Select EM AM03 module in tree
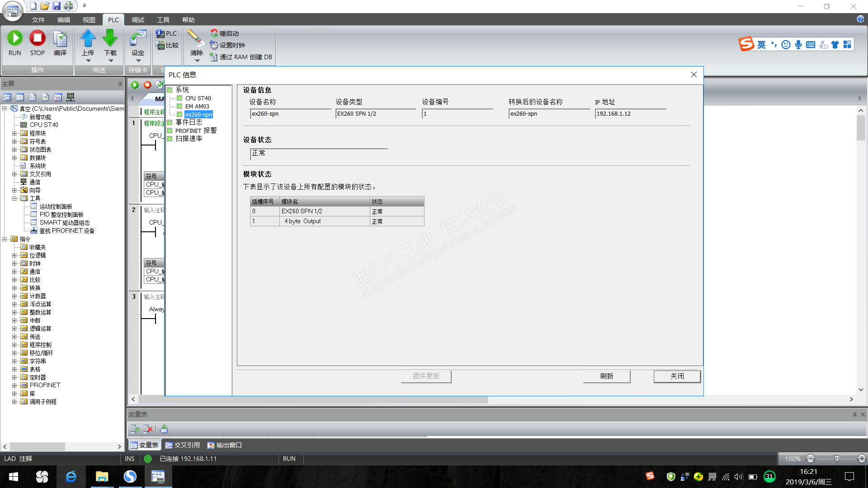 [x=197, y=107]
